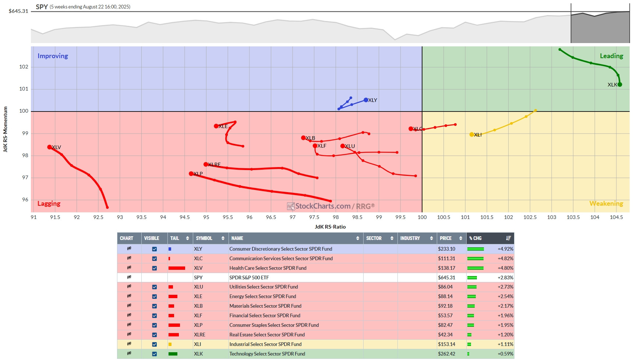Open the chart icon for XLK row
The width and height of the screenshot is (637, 364).
tap(129, 354)
